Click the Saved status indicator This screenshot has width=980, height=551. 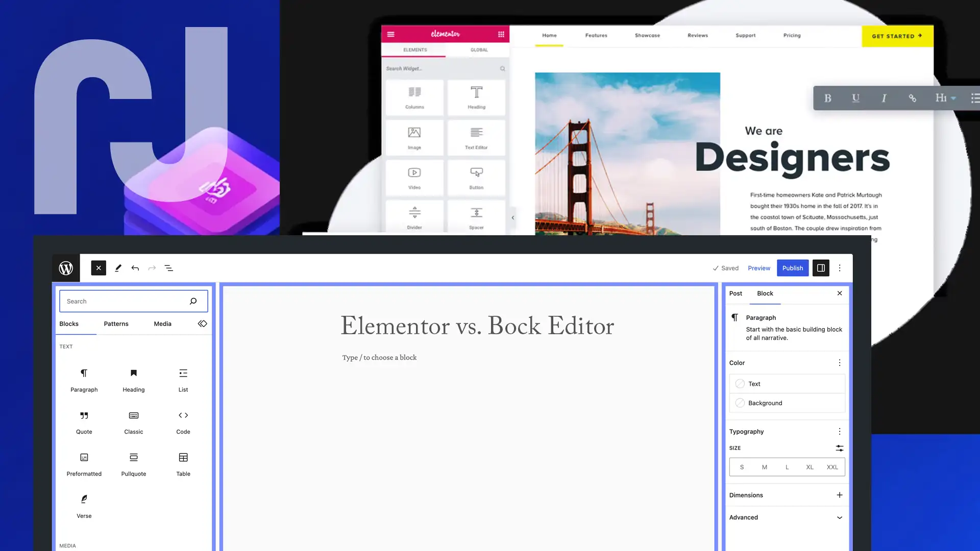725,268
